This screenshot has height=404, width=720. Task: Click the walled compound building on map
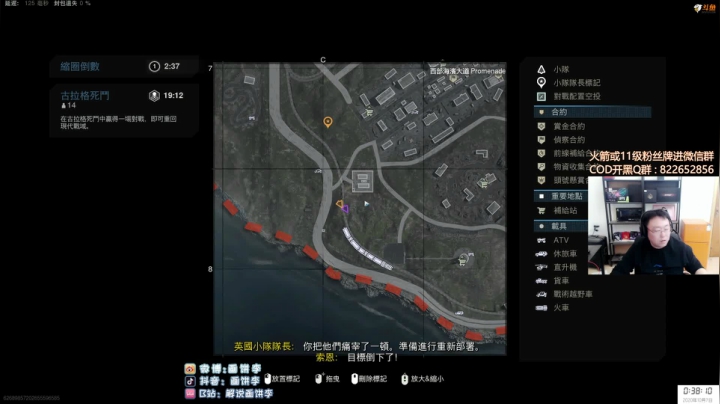[x=362, y=181]
